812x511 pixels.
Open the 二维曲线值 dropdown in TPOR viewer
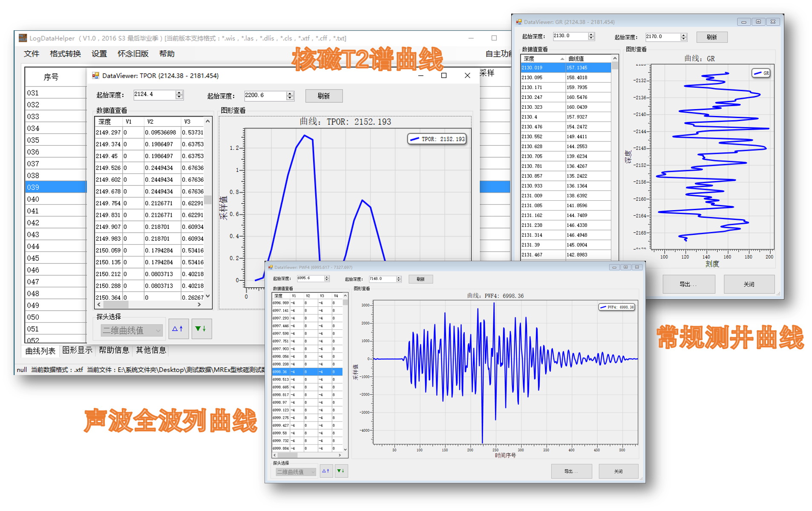(x=132, y=330)
